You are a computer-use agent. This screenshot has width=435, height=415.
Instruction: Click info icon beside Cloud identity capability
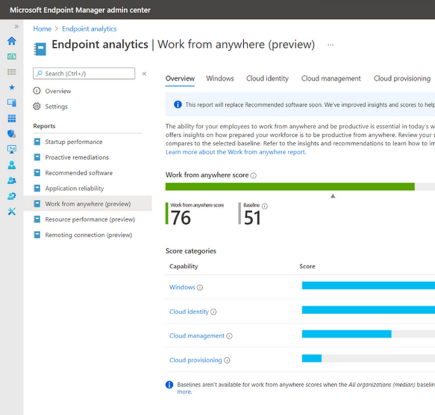(x=213, y=312)
